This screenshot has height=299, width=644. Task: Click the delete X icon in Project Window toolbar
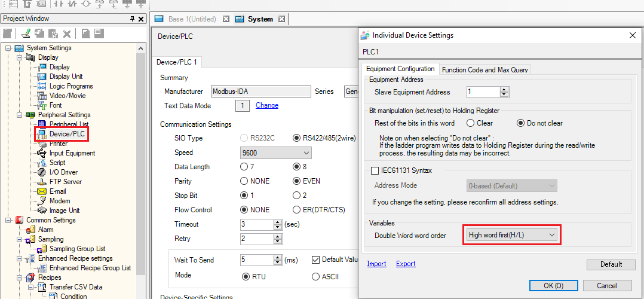point(67,33)
